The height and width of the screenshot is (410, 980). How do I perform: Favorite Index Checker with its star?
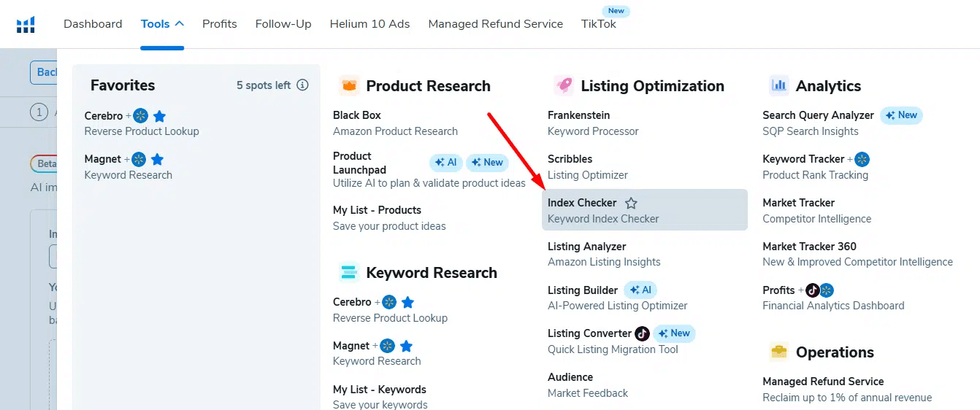(632, 203)
